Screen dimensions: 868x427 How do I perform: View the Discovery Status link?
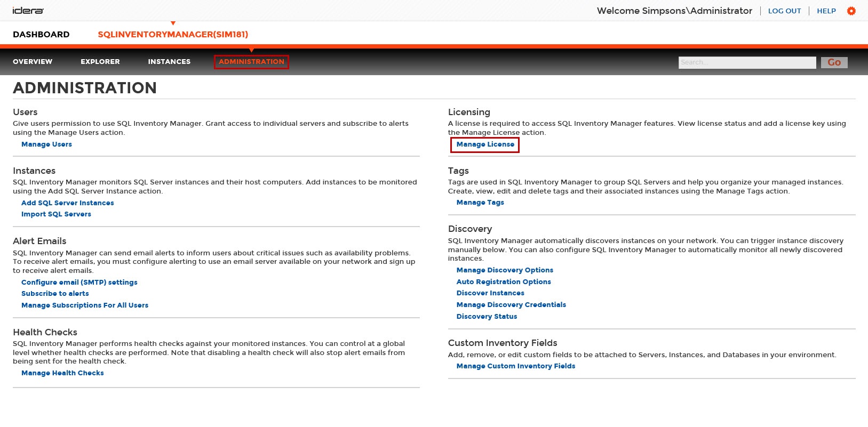(487, 317)
